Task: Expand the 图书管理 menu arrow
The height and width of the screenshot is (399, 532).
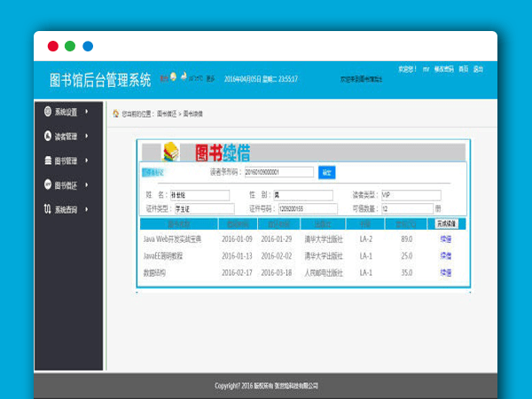Action: [86, 160]
